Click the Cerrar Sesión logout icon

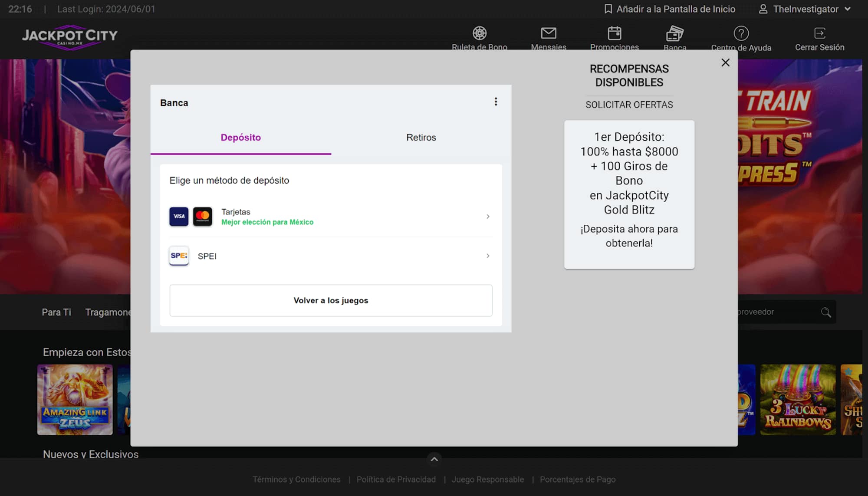tap(819, 33)
